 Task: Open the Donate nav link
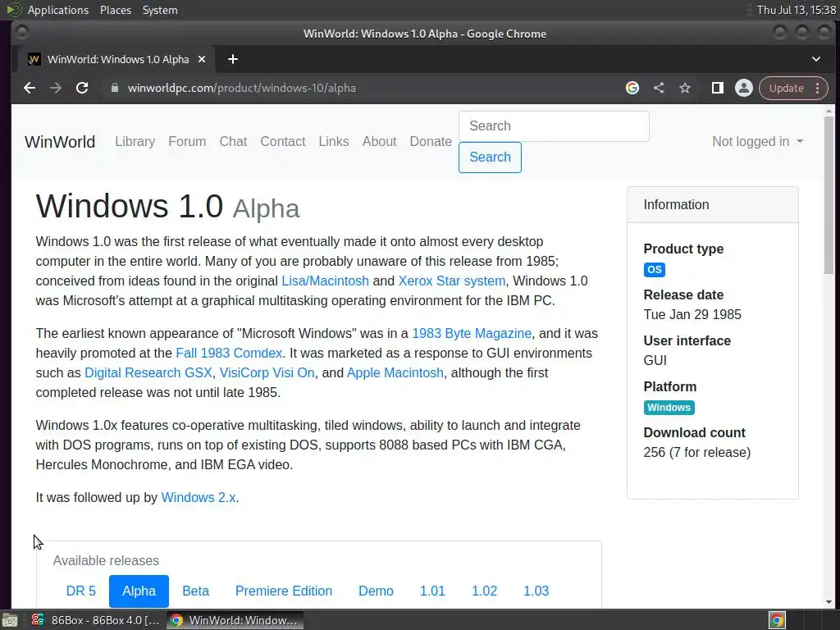(x=431, y=141)
